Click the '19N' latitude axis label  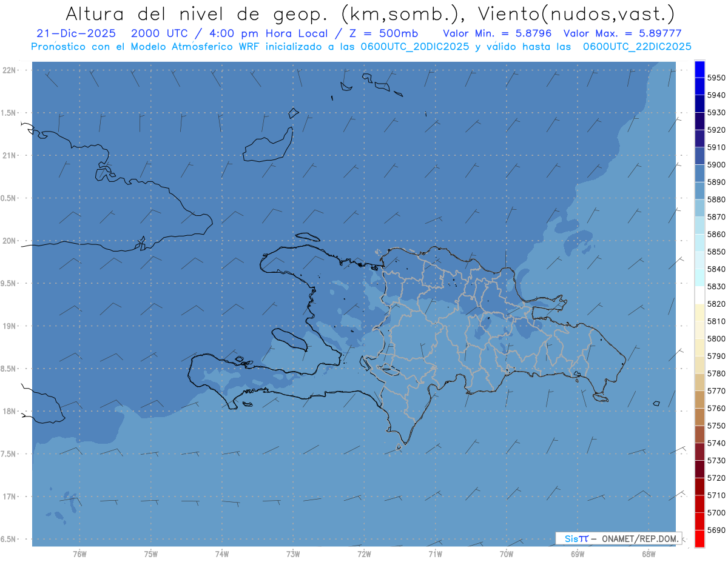point(10,326)
